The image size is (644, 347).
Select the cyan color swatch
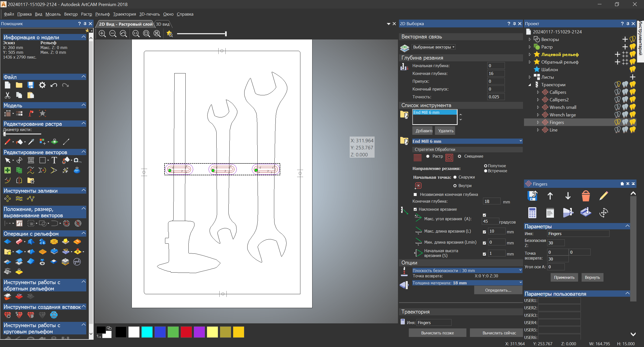[x=147, y=332]
